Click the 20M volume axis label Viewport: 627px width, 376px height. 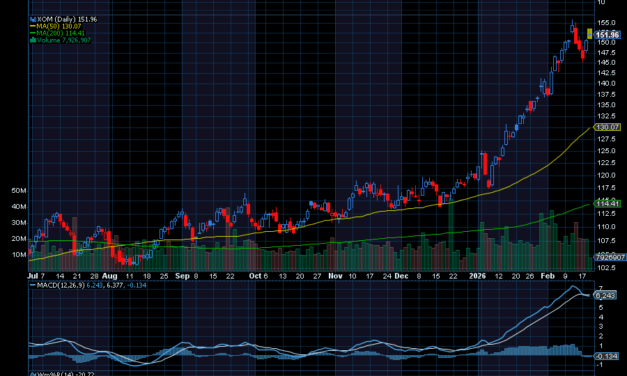pos(19,239)
